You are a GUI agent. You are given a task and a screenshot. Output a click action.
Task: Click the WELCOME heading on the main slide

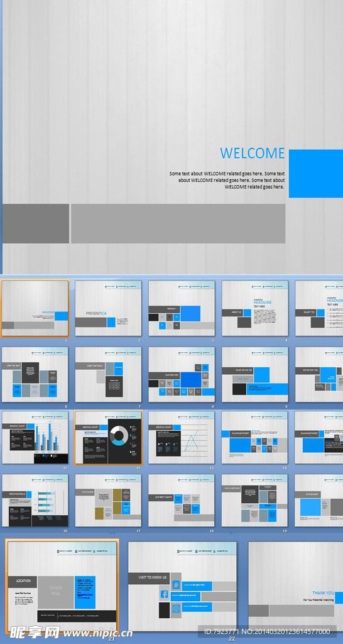(253, 153)
